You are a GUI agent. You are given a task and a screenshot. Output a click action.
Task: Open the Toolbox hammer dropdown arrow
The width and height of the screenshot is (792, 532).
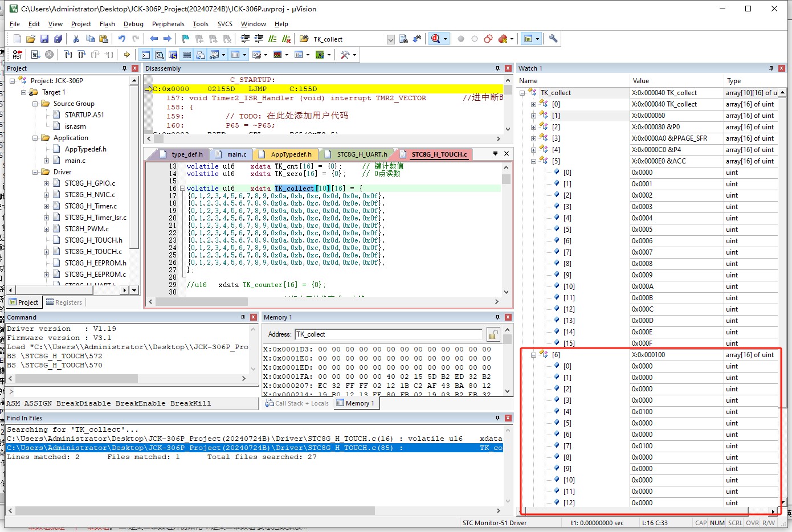coord(354,55)
